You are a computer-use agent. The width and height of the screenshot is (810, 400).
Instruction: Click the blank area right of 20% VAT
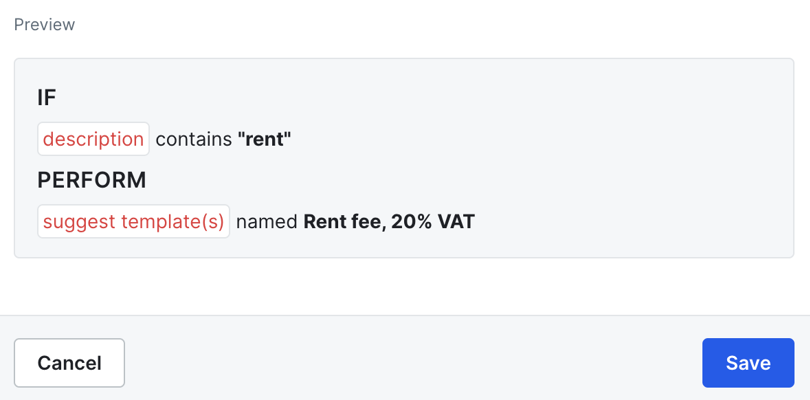click(620, 221)
